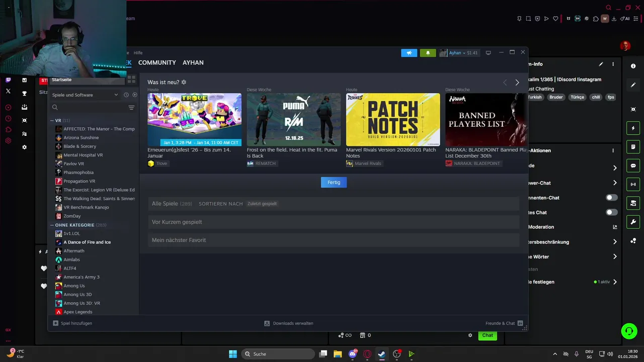Click the Friends & Chat icon in Steam

[x=520, y=323]
